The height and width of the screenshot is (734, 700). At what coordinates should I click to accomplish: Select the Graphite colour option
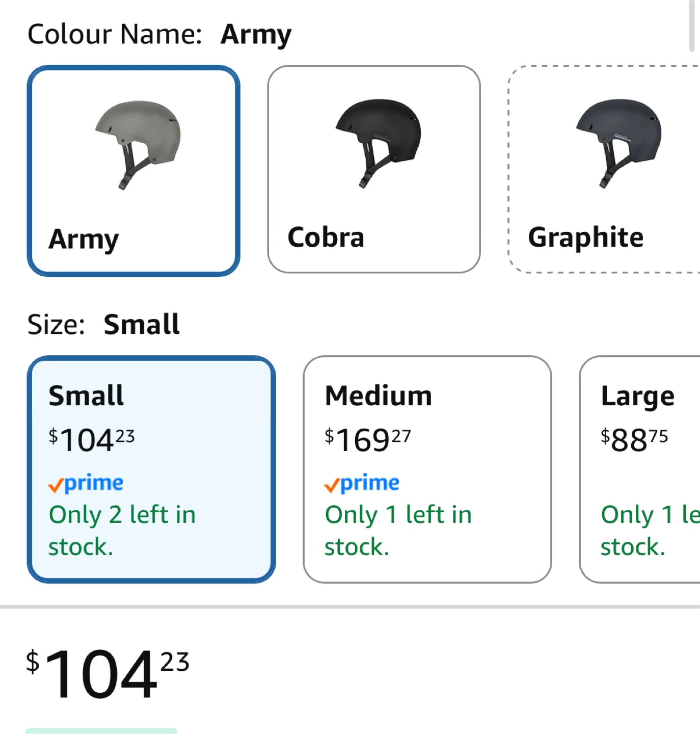(604, 169)
